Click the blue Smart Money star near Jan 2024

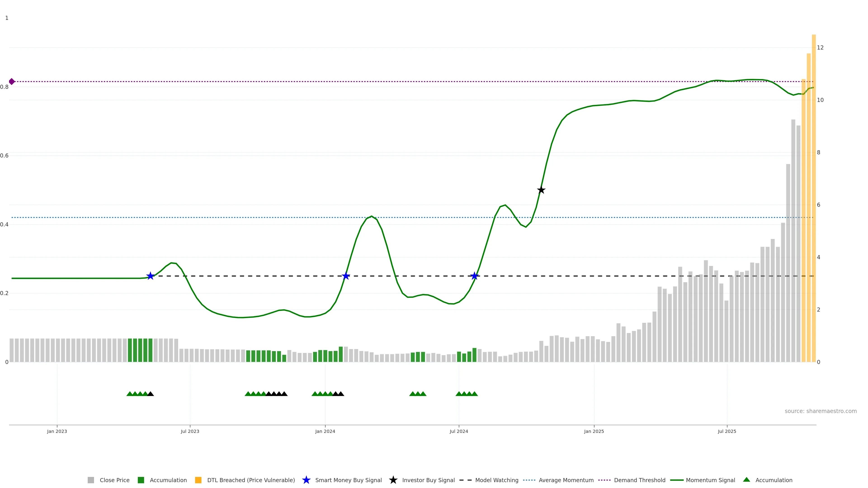point(346,276)
